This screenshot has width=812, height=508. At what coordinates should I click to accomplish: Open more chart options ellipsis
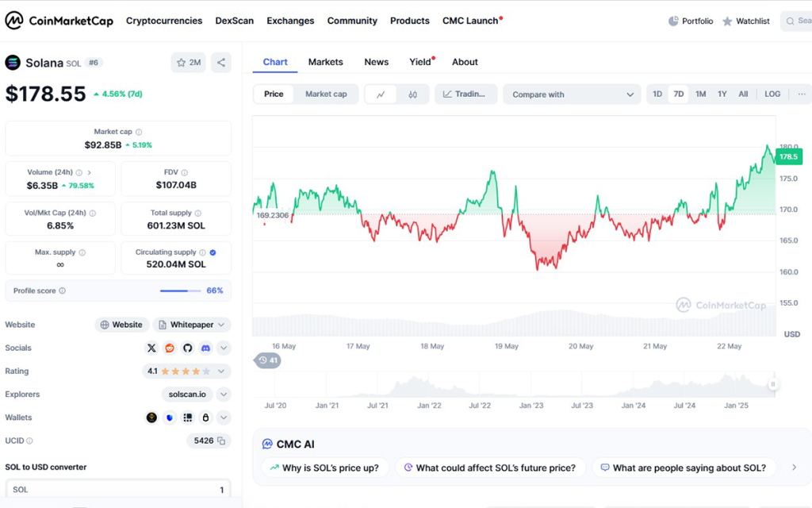[802, 94]
